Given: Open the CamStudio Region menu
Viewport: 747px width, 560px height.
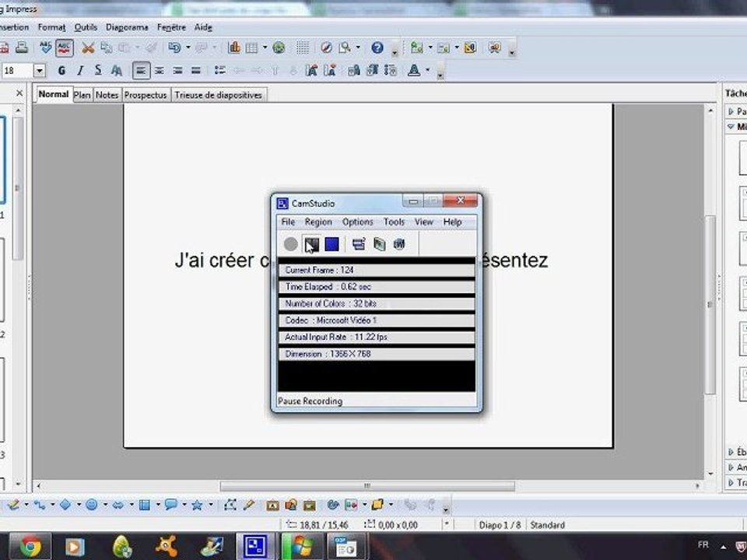Looking at the screenshot, I should pyautogui.click(x=318, y=222).
